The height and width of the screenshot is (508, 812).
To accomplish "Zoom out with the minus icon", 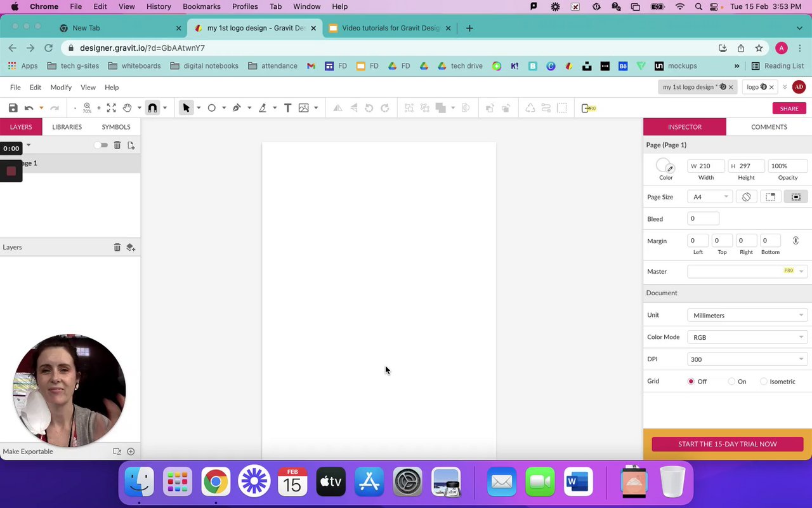I will point(75,108).
